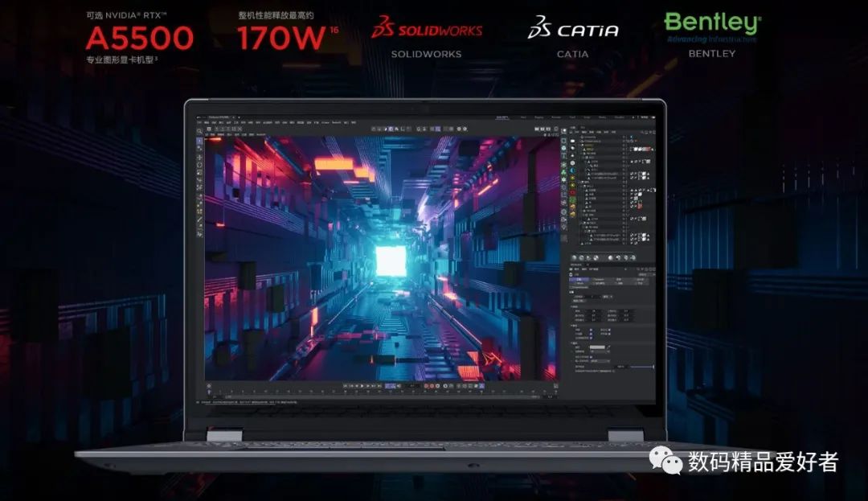
Task: Toggle the viewport visibility dot of the top object
Action: coord(624,137)
